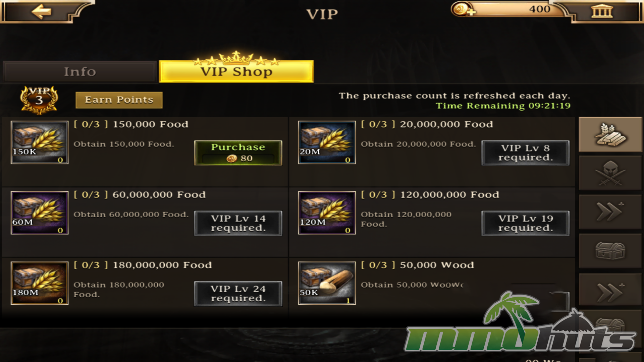Open the treasure chest category

point(610,251)
